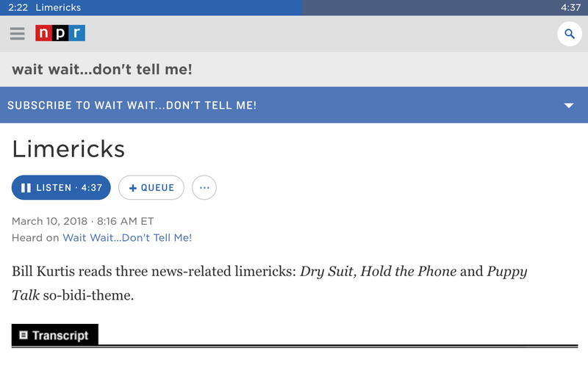
Task: Click the Transcript document icon
Action: pyautogui.click(x=24, y=336)
